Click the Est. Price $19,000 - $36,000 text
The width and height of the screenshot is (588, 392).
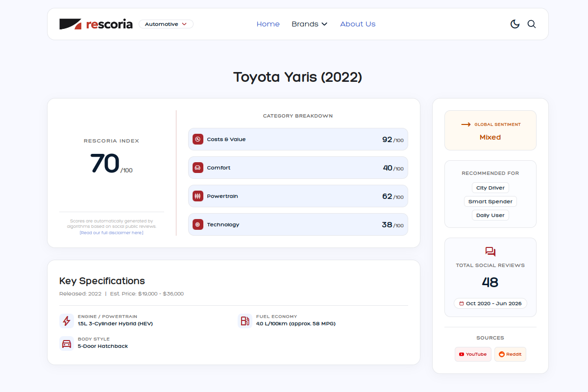147,294
